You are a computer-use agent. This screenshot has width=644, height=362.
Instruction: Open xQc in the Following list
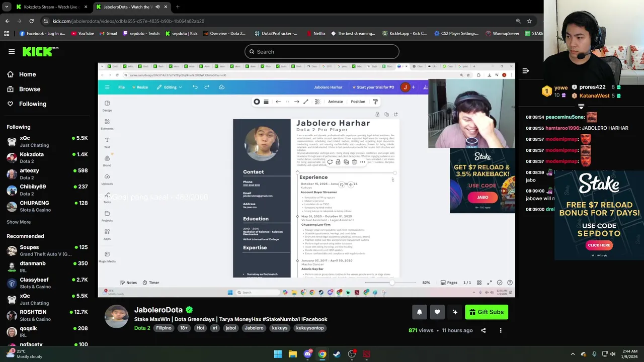click(47, 141)
